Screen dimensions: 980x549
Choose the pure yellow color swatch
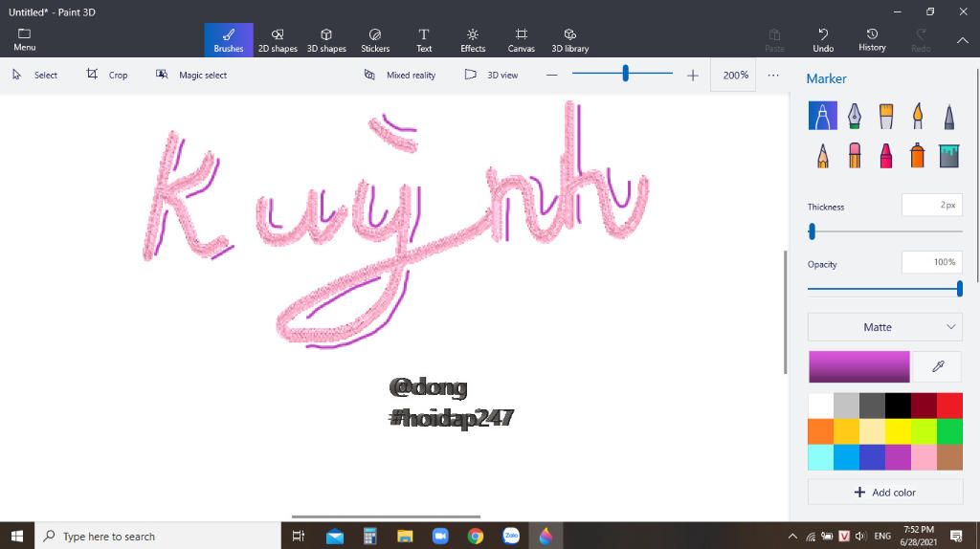click(898, 431)
